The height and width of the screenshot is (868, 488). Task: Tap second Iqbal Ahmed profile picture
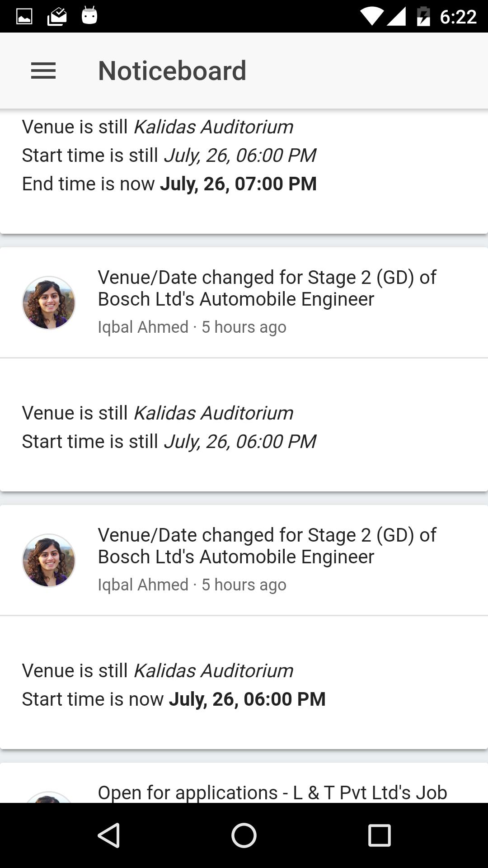tap(49, 561)
